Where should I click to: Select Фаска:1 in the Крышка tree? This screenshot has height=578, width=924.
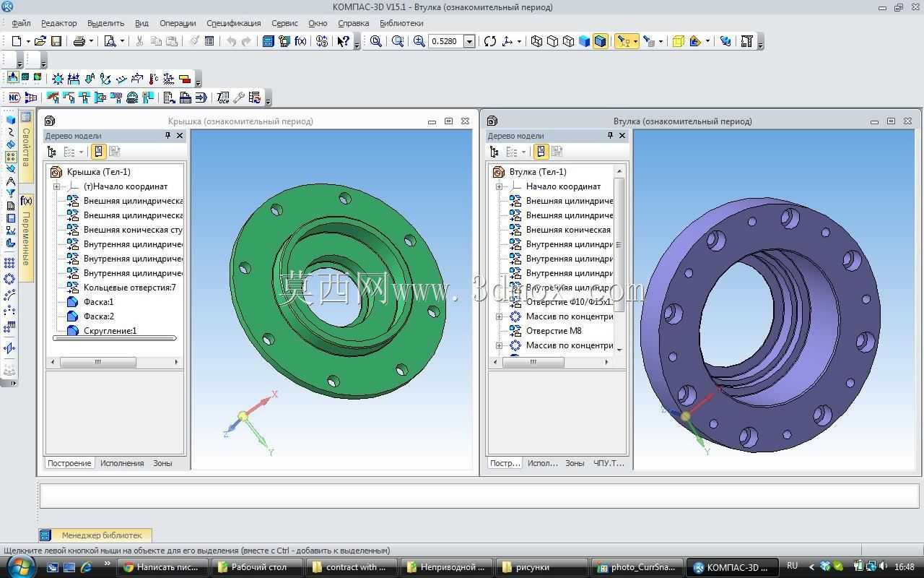click(x=99, y=302)
